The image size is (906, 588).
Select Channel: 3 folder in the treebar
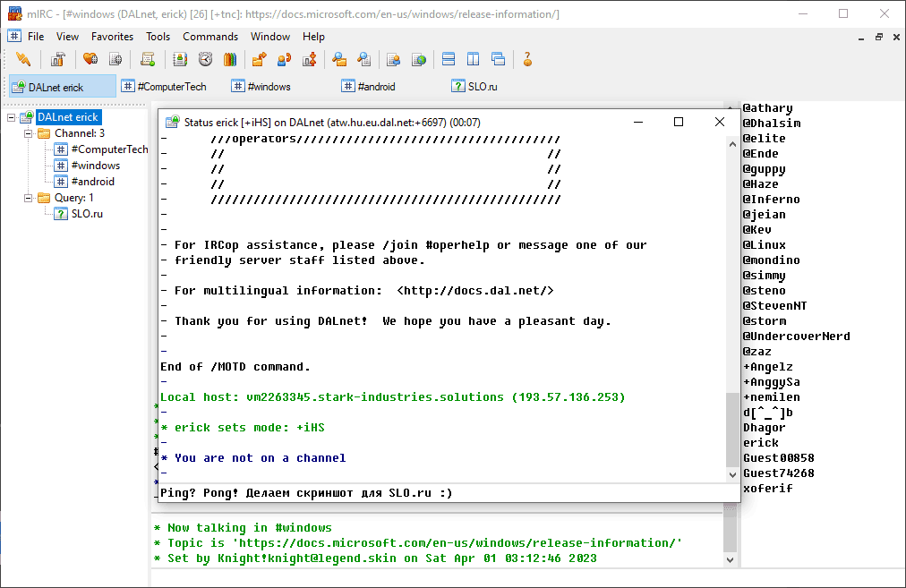pyautogui.click(x=79, y=133)
